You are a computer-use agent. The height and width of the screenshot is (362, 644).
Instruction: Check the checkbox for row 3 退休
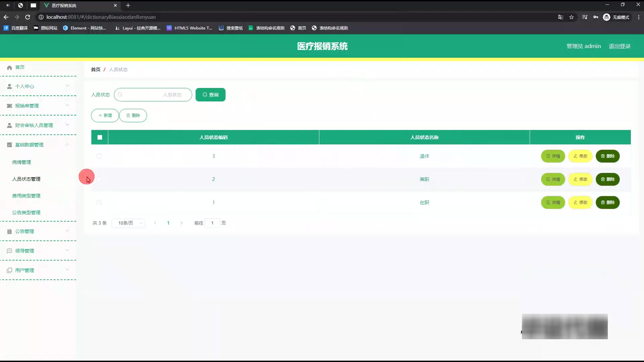tap(99, 156)
